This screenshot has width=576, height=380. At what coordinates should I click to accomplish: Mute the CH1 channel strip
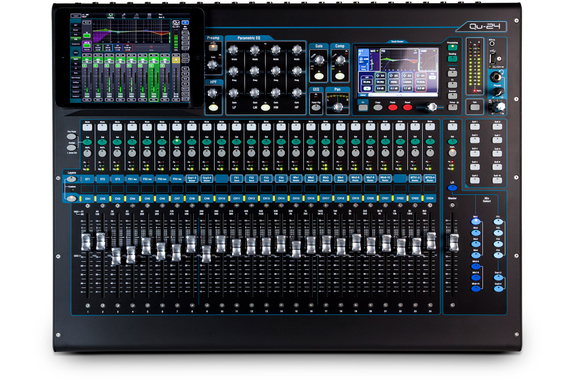87,127
